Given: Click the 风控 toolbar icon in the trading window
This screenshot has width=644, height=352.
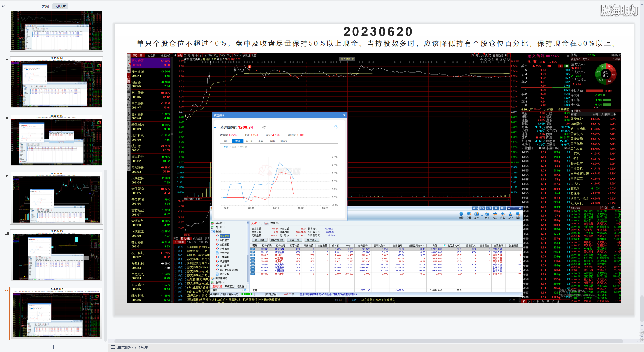Looking at the screenshot, I should (x=461, y=216).
